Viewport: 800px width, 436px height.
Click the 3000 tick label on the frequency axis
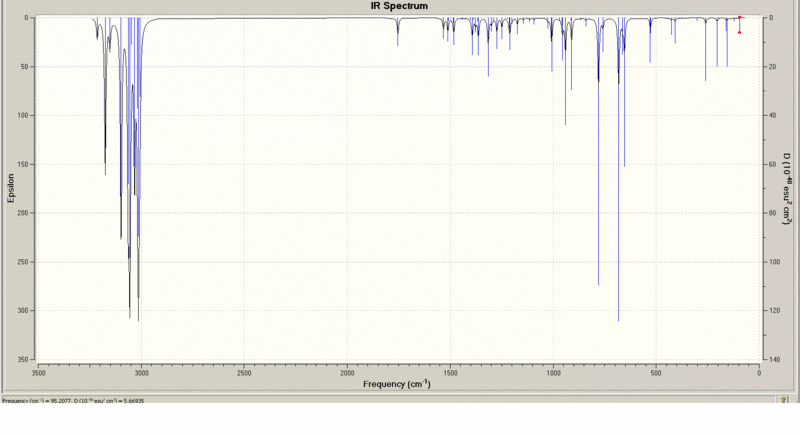141,373
